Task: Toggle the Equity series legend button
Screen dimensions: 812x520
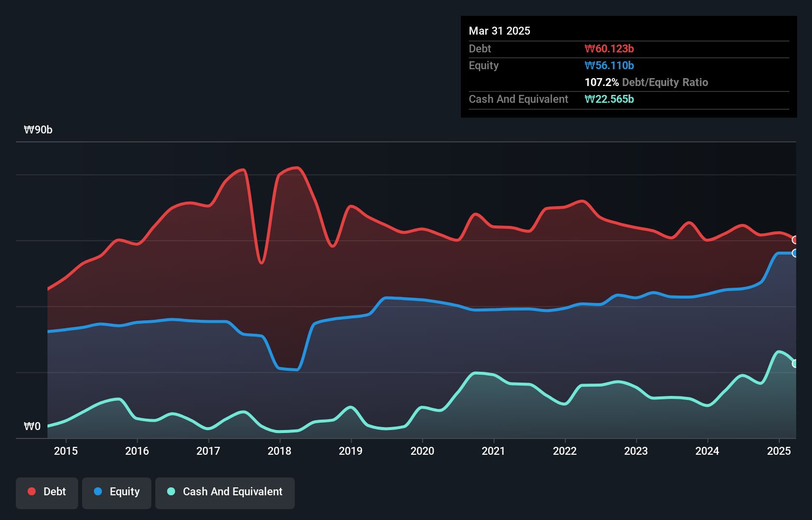Action: (117, 493)
